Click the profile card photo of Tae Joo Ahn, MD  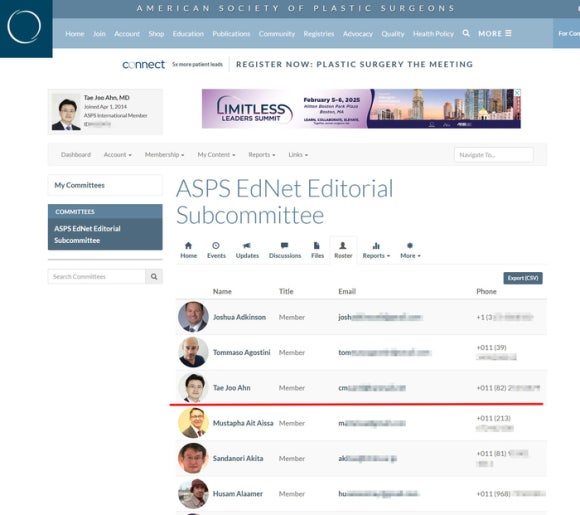click(x=66, y=112)
